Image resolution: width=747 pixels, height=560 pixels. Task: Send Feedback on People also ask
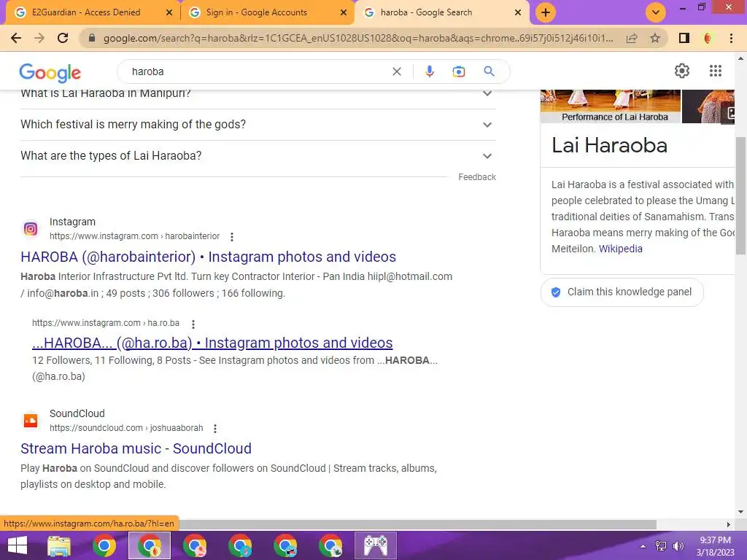[x=477, y=177]
